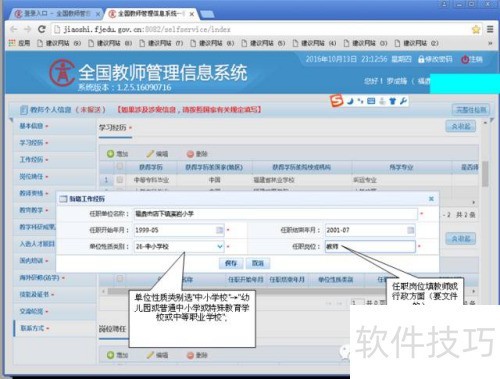Toggle Sogou moon (Chinese/English) icon

(x=350, y=101)
